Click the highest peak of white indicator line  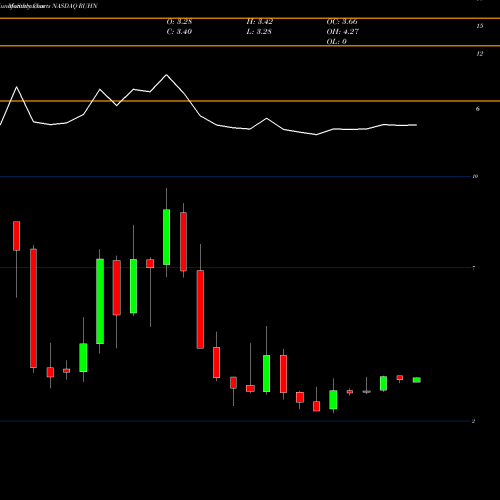[x=166, y=75]
